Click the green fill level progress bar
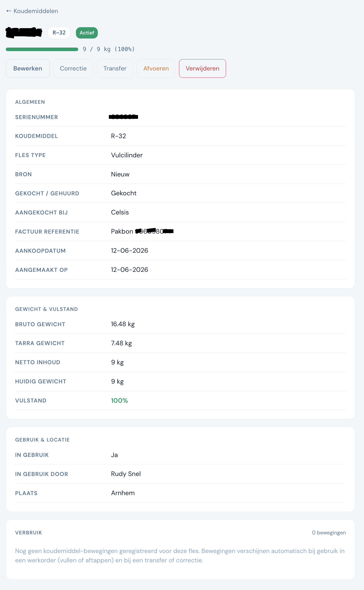The height and width of the screenshot is (590, 364). tap(42, 49)
